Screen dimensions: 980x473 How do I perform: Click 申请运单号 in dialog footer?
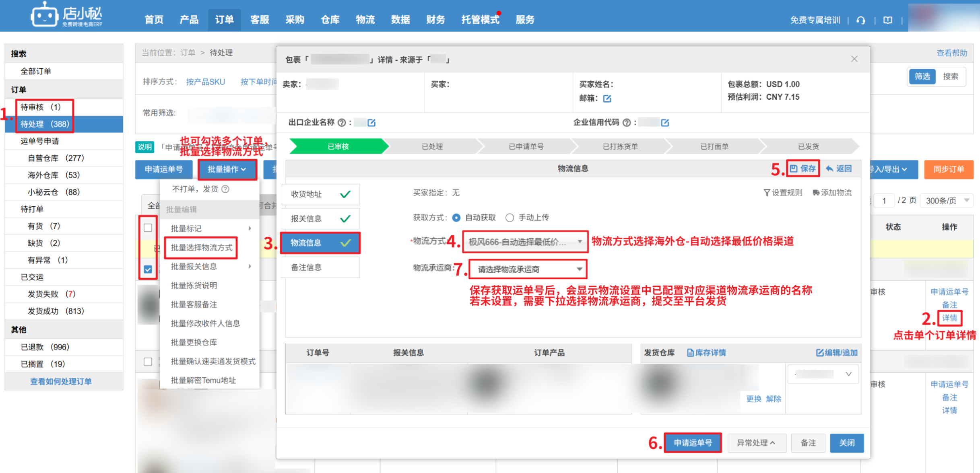pyautogui.click(x=692, y=443)
